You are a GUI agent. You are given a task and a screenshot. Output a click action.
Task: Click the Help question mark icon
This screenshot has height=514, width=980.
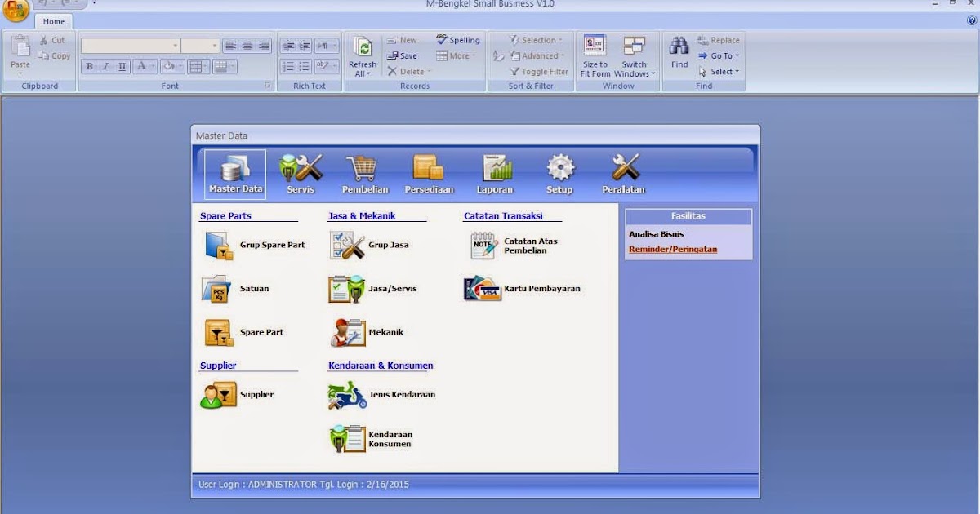971,21
